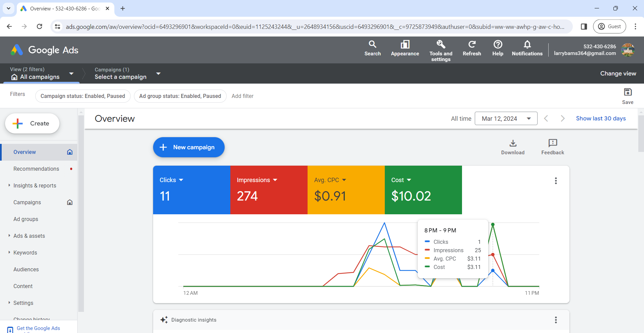Open Notifications bell icon
Screen dimensions: 644x333
tap(527, 44)
